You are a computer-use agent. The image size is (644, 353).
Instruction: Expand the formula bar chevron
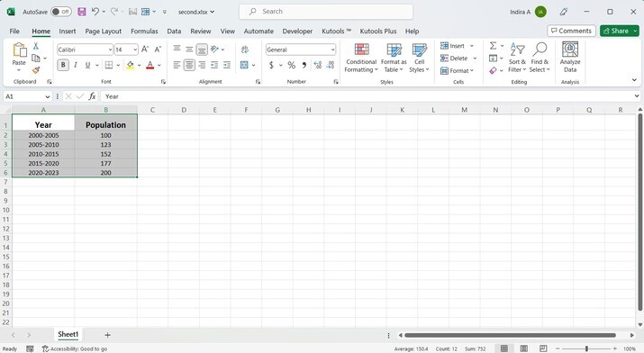[x=636, y=96]
